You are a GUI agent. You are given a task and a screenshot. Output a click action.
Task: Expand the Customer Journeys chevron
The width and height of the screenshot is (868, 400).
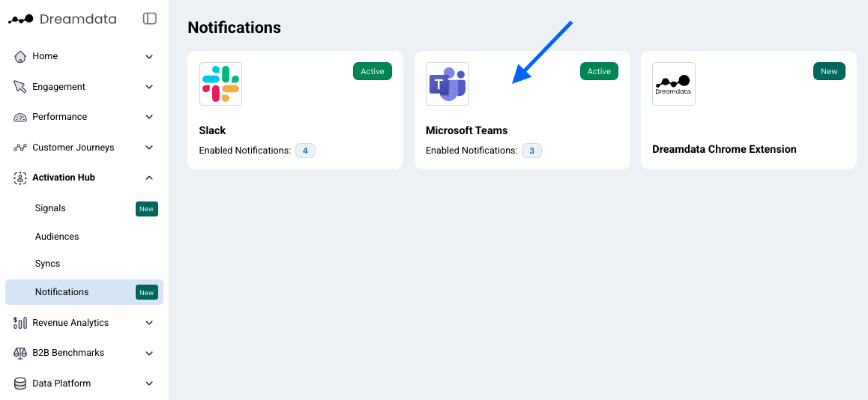click(149, 147)
